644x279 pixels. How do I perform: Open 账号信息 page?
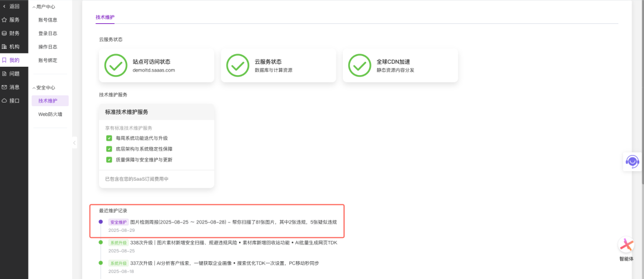coord(48,20)
